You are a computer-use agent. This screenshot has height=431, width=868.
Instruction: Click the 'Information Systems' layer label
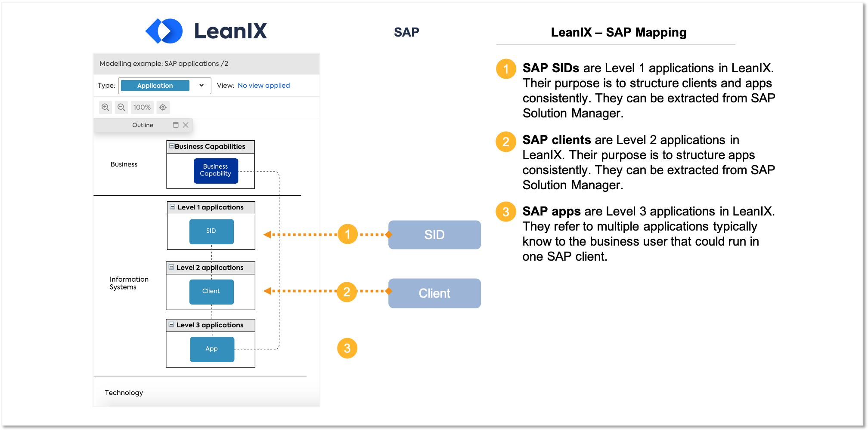(x=129, y=283)
